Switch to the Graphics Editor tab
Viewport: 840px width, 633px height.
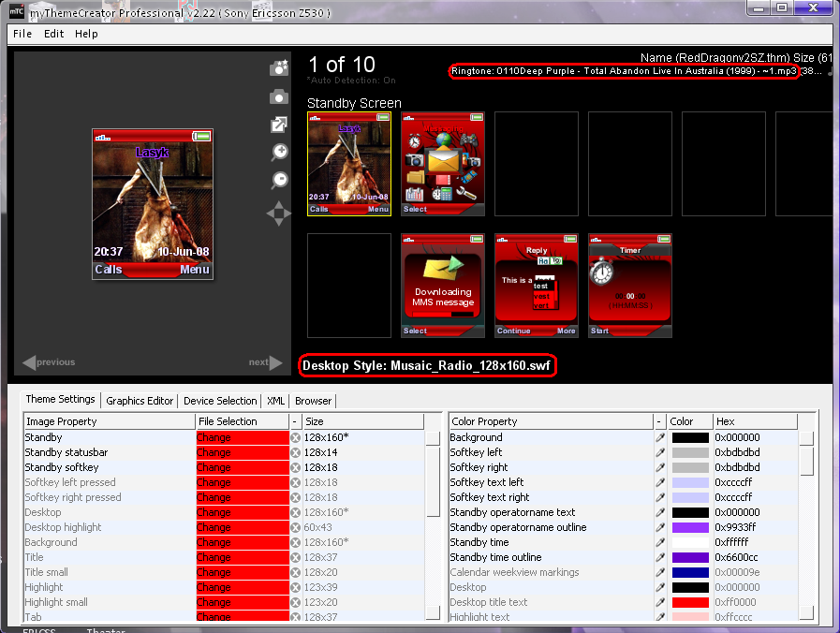point(140,401)
